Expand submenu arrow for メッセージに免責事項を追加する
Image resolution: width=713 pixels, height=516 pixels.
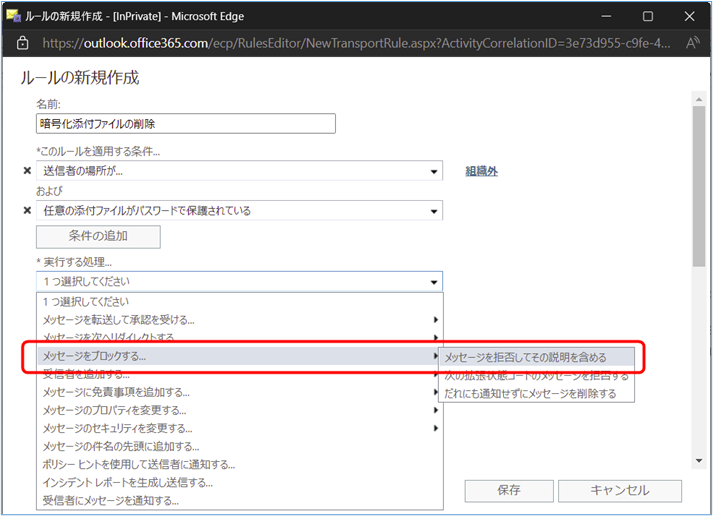(436, 392)
